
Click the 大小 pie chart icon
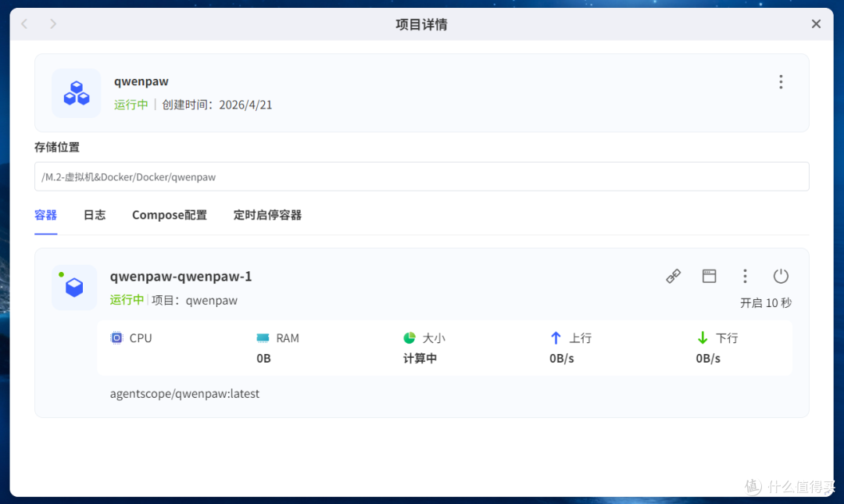[409, 338]
